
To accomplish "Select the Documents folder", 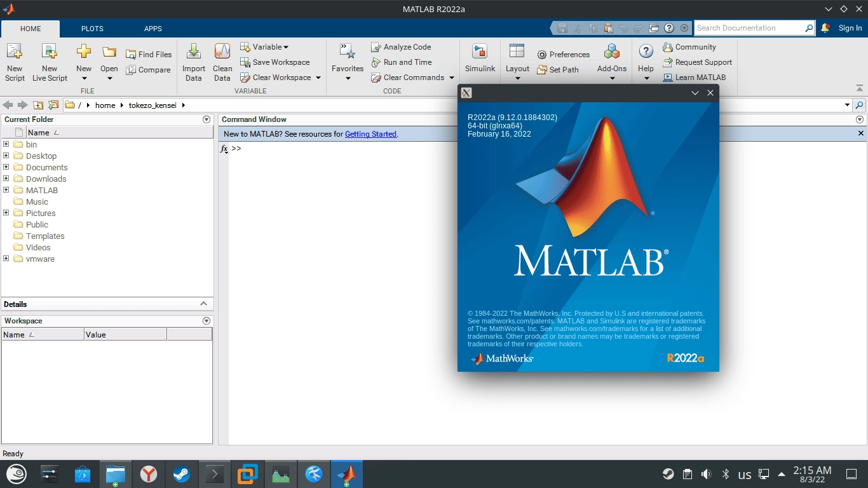I will pos(46,167).
